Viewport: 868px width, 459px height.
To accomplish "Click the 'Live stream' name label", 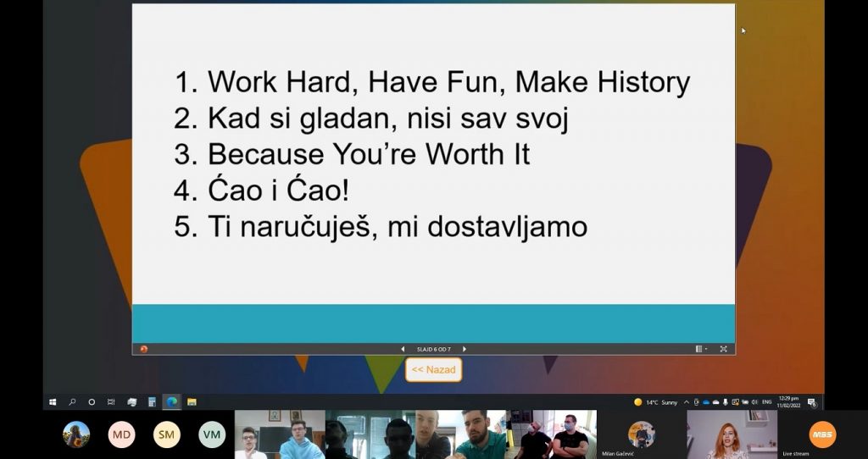I will tap(795, 454).
